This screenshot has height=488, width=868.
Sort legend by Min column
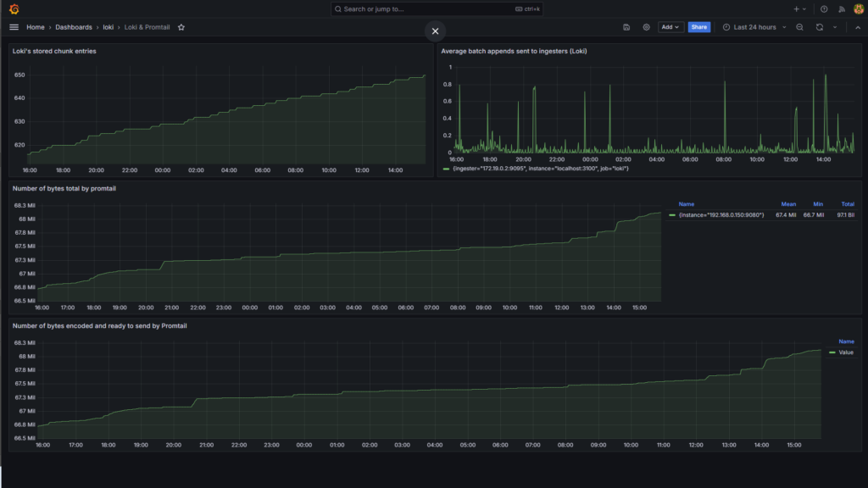[x=818, y=204]
